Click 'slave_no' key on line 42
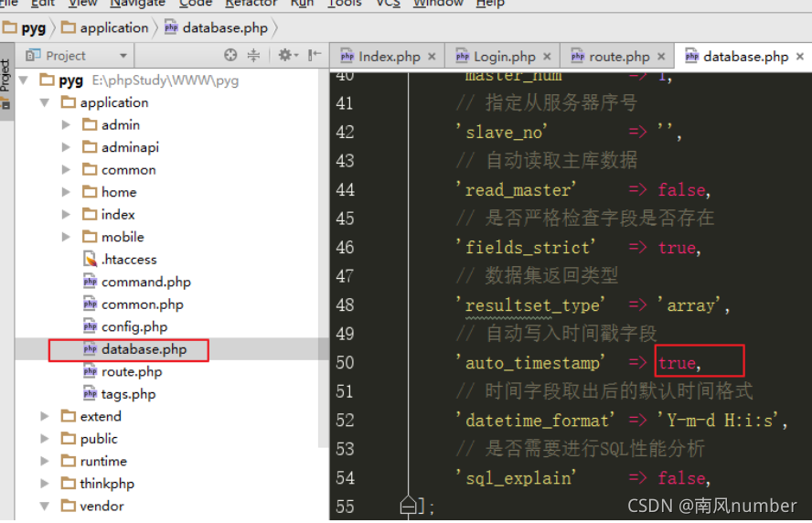The height and width of the screenshot is (523, 812). pyautogui.click(x=502, y=132)
